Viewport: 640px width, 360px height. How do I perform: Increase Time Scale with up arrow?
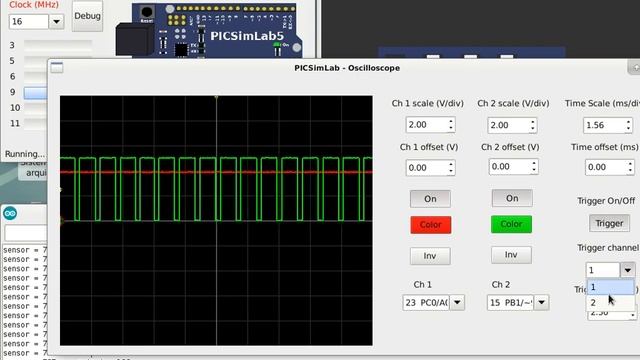tap(629, 122)
